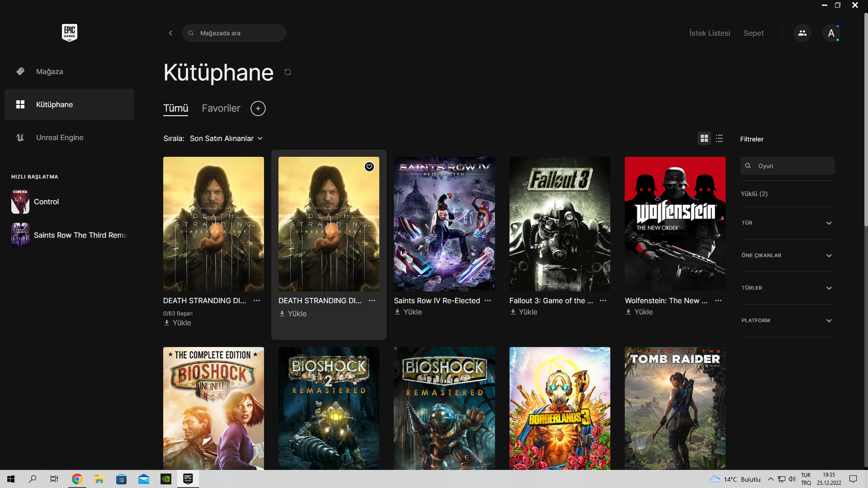The image size is (868, 488).
Task: Open Saints Row IV options menu
Action: (x=488, y=300)
